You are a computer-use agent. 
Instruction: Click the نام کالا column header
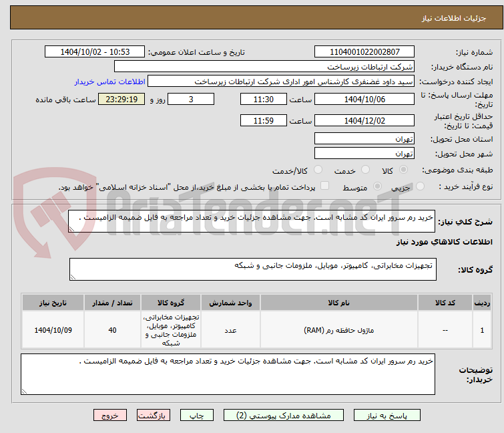339,303
